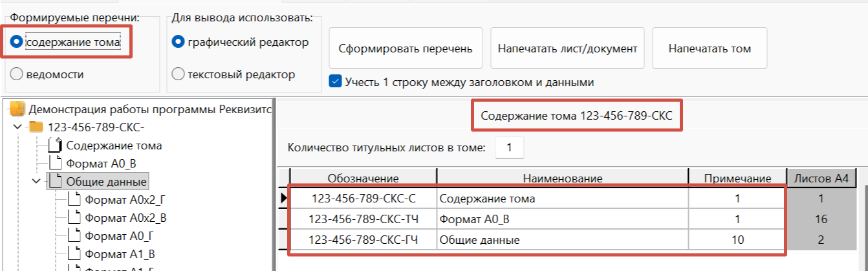Select 'Формат А0_В' tree item
Screen dimensions: 868x271
pyautogui.click(x=102, y=163)
